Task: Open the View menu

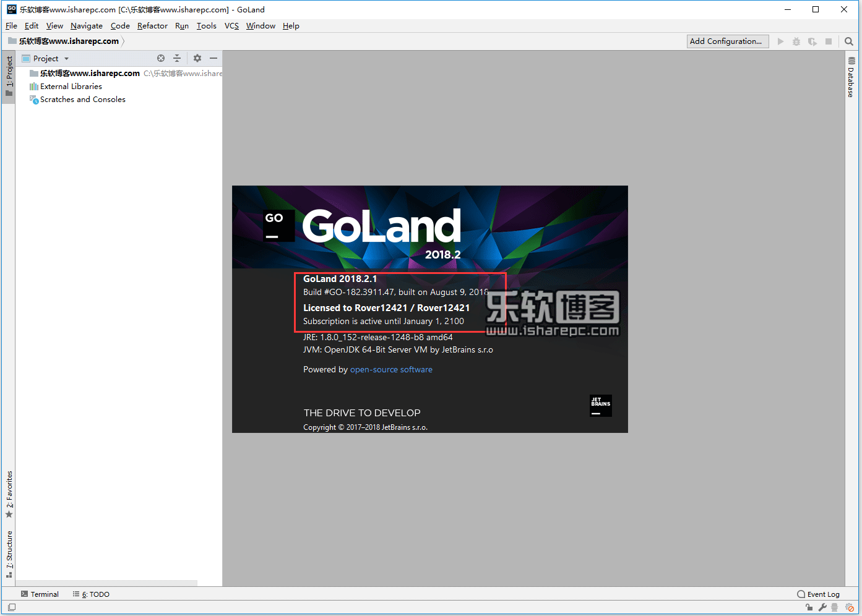Action: [x=54, y=26]
